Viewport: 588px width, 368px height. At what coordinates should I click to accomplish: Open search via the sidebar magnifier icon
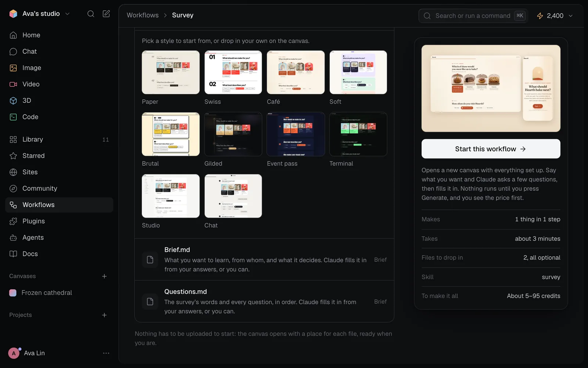click(91, 14)
